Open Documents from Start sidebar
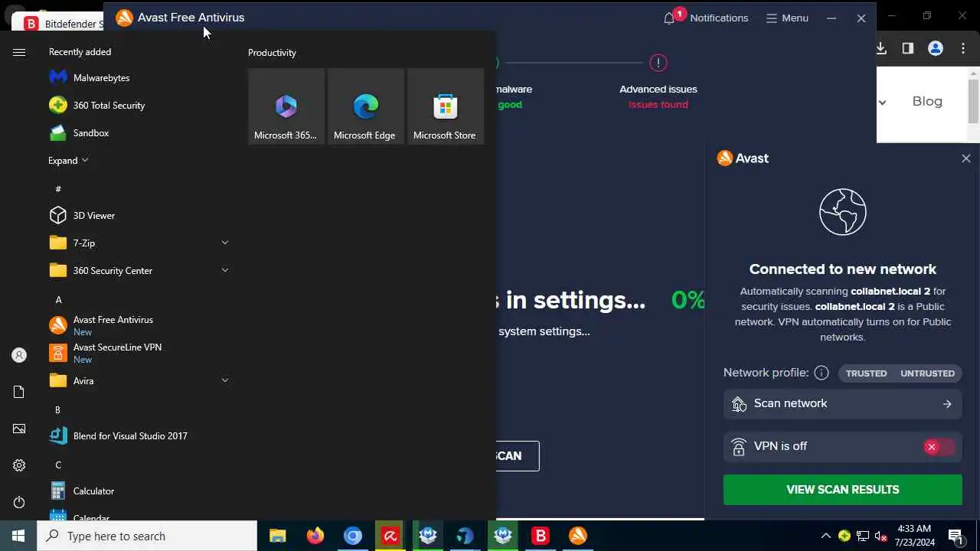The width and height of the screenshot is (980, 551). [x=19, y=392]
